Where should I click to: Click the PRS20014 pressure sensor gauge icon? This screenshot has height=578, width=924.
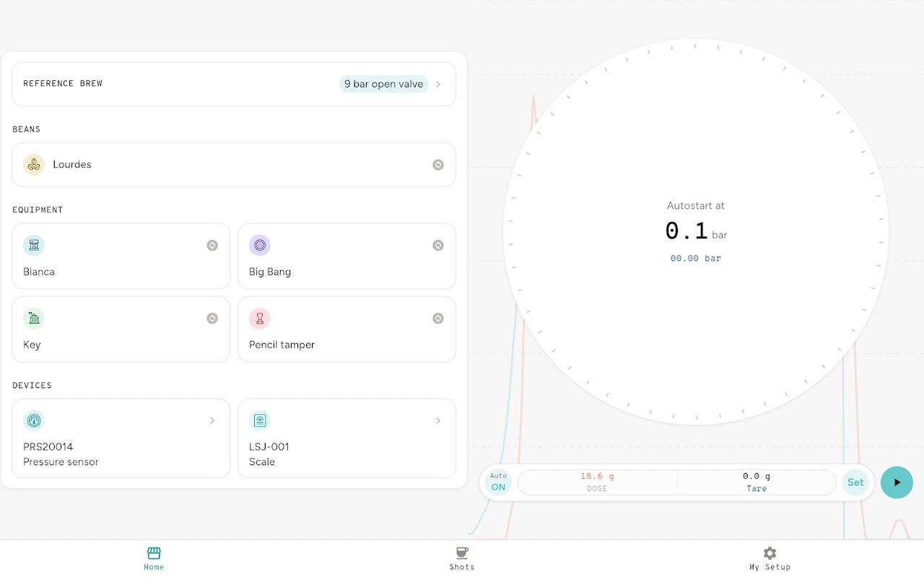click(34, 420)
